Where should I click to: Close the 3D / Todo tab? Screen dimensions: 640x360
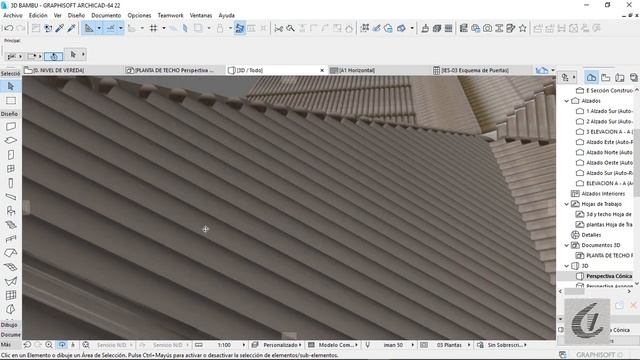[322, 70]
